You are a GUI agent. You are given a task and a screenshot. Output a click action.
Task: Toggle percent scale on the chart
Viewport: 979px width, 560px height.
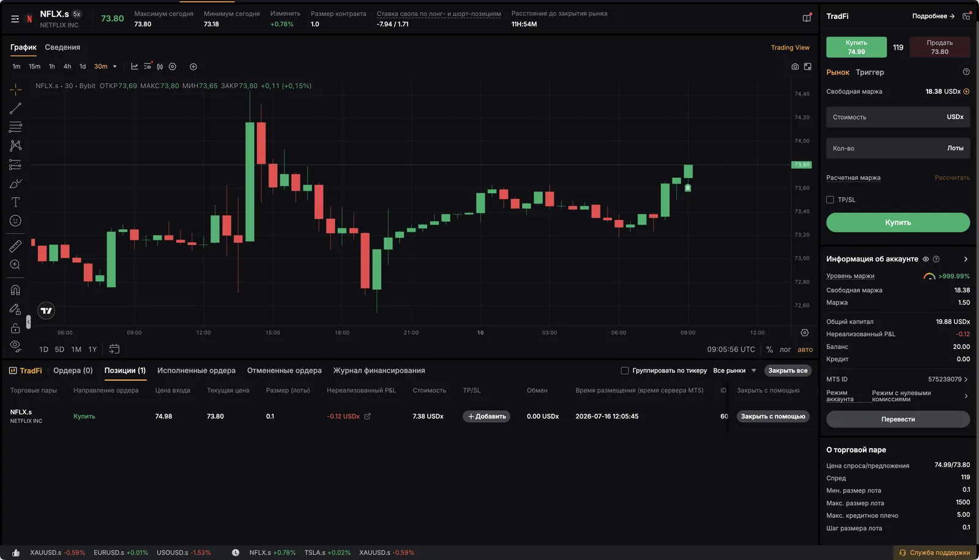(769, 350)
